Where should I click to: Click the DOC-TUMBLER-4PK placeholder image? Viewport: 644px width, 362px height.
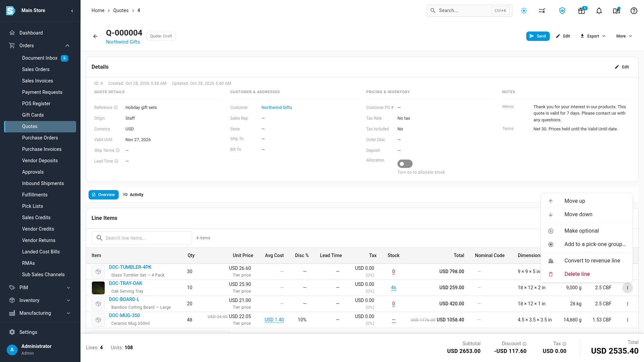pyautogui.click(x=98, y=271)
